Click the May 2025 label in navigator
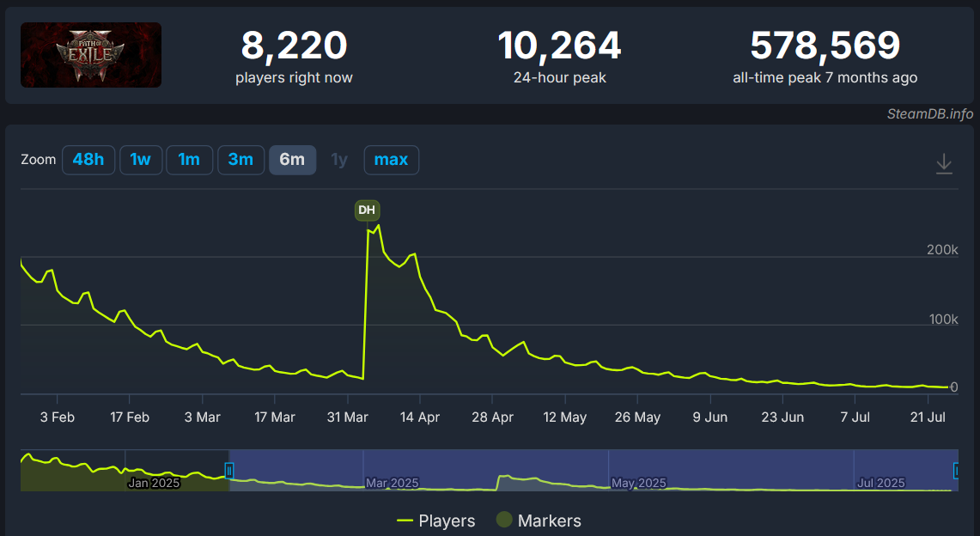 pos(639,483)
